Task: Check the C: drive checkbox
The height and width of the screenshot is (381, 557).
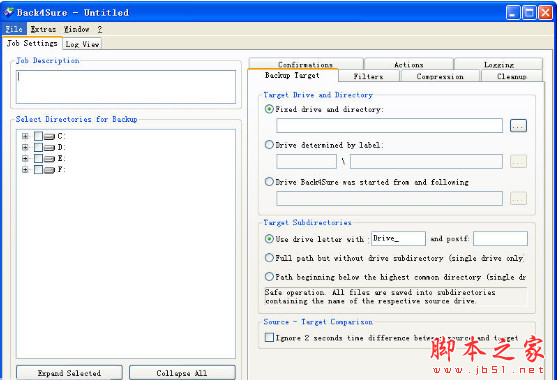Action: [x=38, y=136]
